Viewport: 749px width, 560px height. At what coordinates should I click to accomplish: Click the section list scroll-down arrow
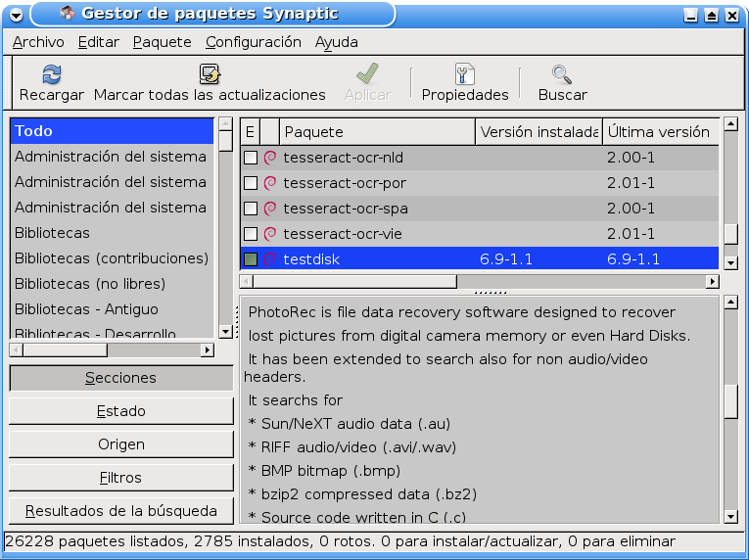(x=225, y=331)
